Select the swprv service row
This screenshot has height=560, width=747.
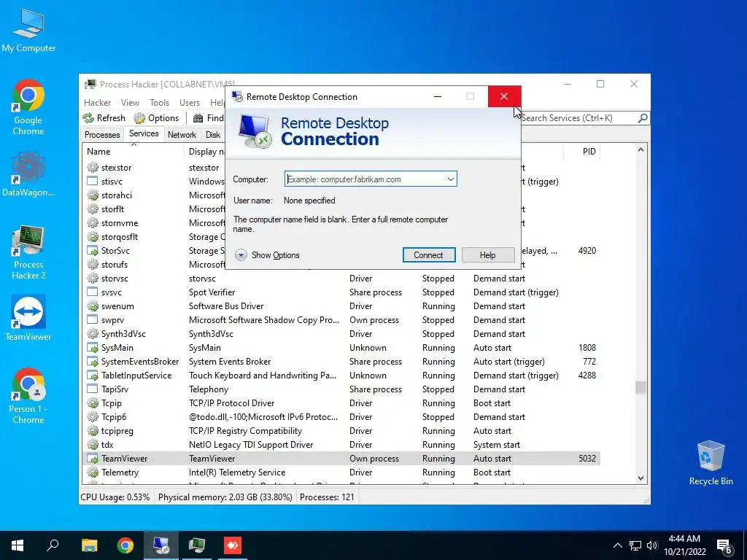(x=341, y=320)
